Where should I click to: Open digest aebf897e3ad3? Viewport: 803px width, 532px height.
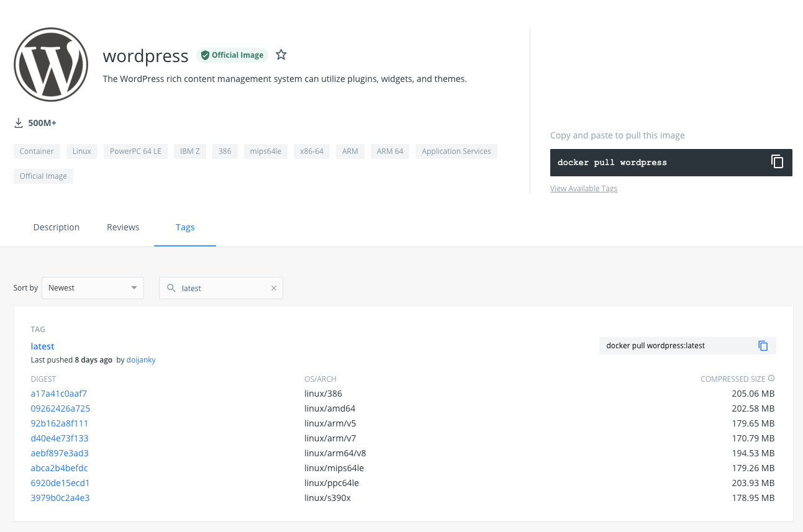[x=60, y=453]
